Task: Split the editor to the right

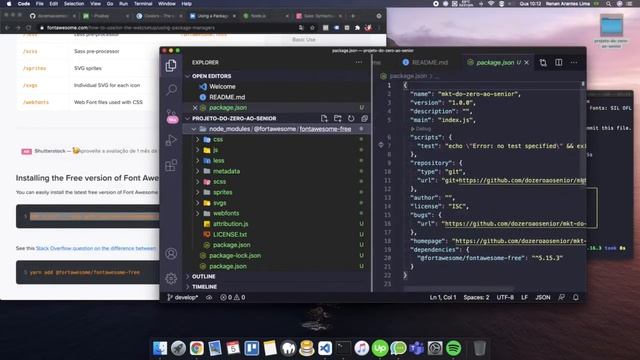Action: pyautogui.click(x=558, y=62)
